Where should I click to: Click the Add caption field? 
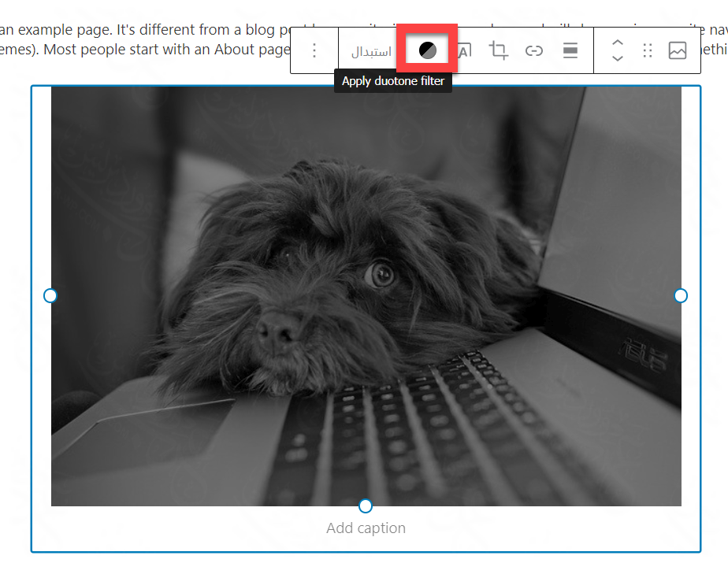[366, 528]
